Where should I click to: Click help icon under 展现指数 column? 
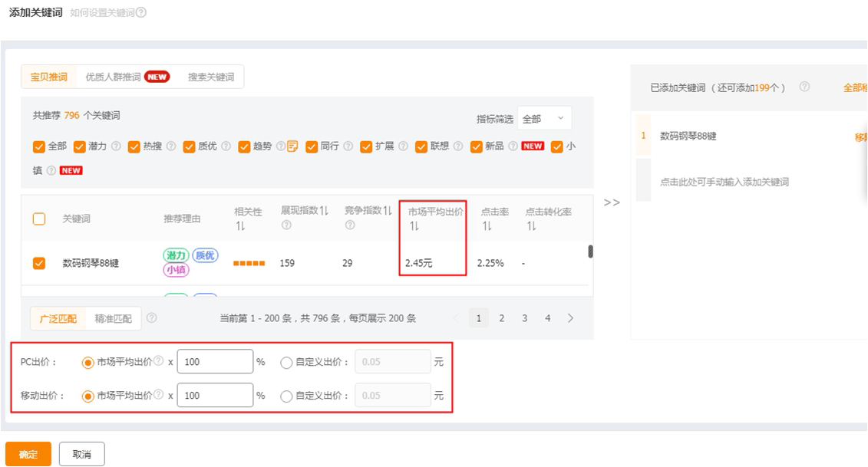click(286, 225)
